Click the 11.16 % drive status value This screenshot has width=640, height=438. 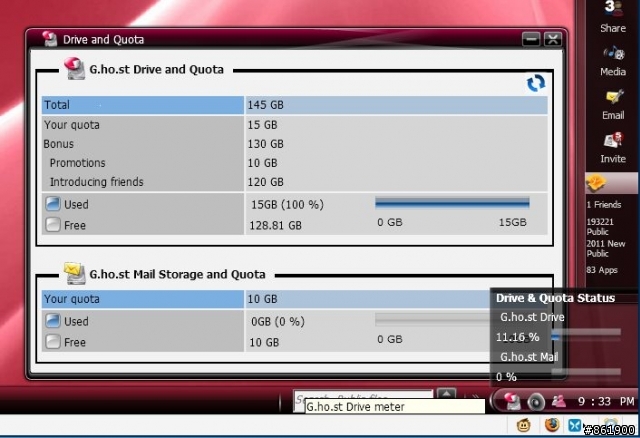click(518, 337)
